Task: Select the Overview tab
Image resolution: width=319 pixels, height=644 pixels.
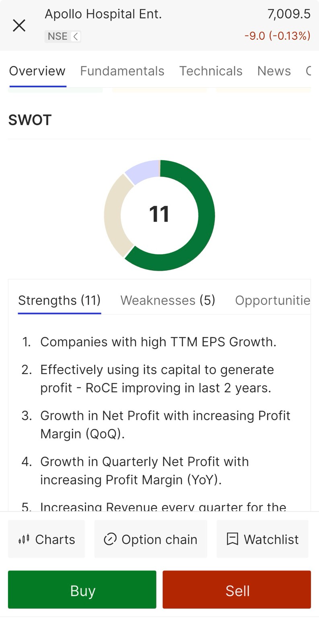Action: tap(37, 71)
